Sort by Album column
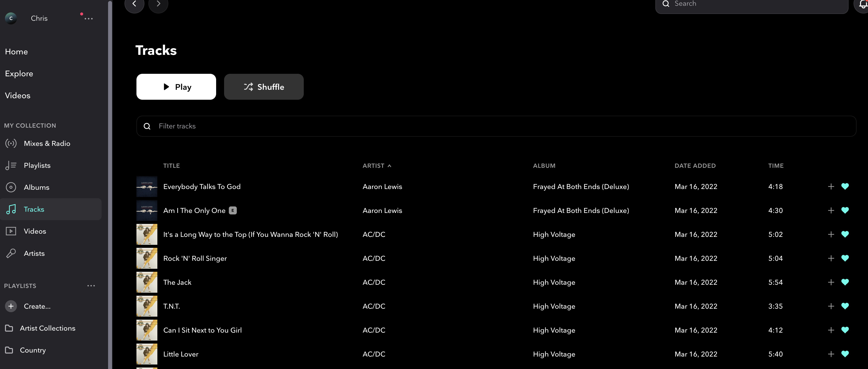Viewport: 868px width, 369px height. [x=544, y=166]
